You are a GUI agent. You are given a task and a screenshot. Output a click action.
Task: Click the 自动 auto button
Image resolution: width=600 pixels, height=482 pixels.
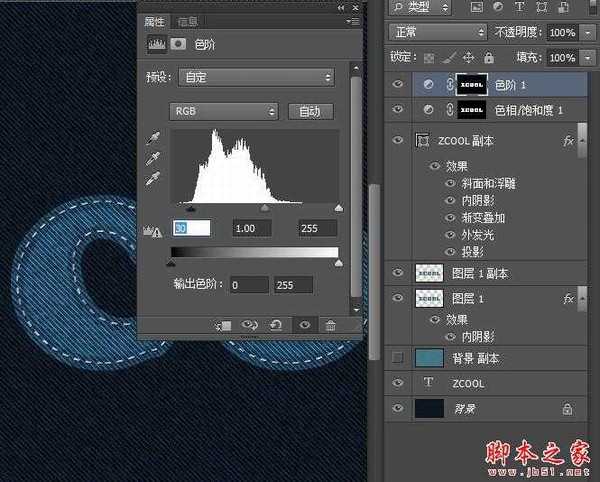pos(311,112)
